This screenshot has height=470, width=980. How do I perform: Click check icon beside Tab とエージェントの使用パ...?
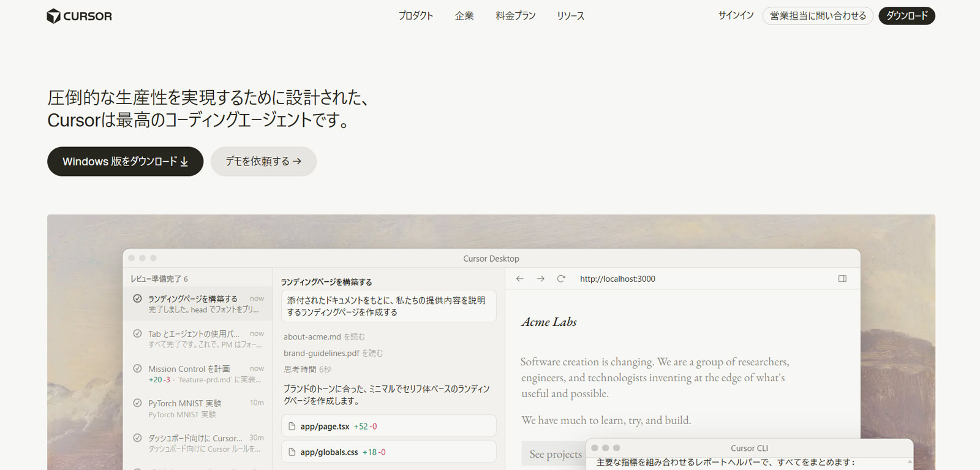(137, 333)
